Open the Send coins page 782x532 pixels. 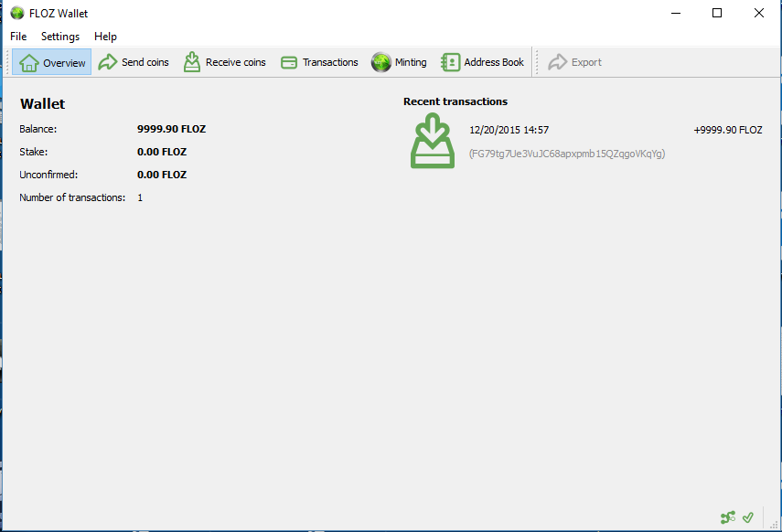tap(134, 62)
